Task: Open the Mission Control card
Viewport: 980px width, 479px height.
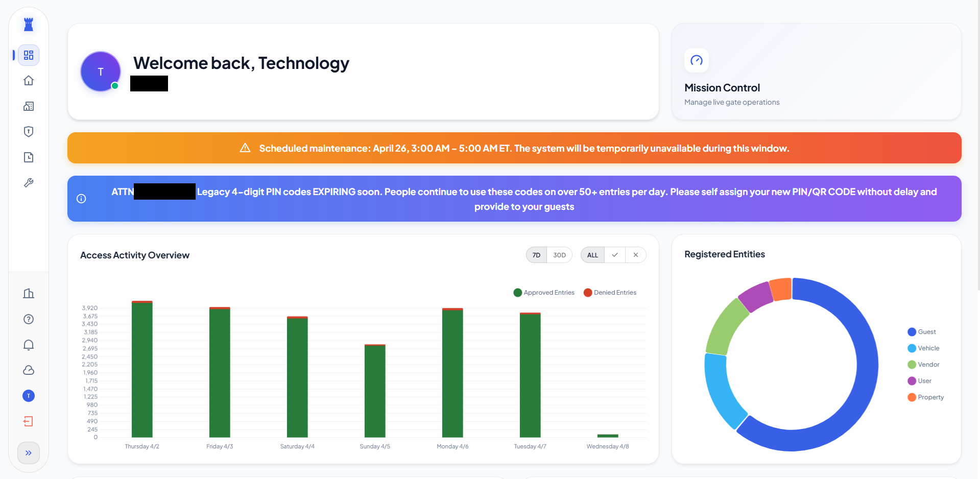Action: tap(816, 72)
